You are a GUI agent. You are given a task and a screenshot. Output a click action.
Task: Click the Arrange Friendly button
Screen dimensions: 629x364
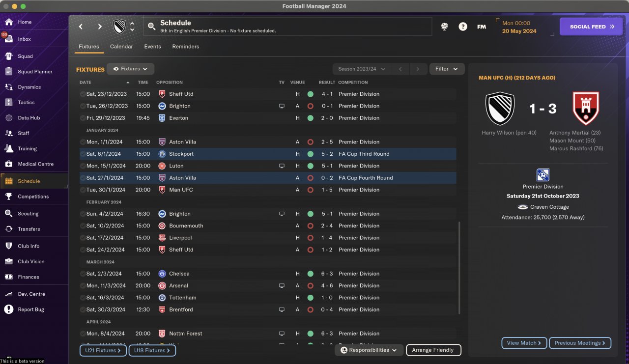tap(433, 350)
